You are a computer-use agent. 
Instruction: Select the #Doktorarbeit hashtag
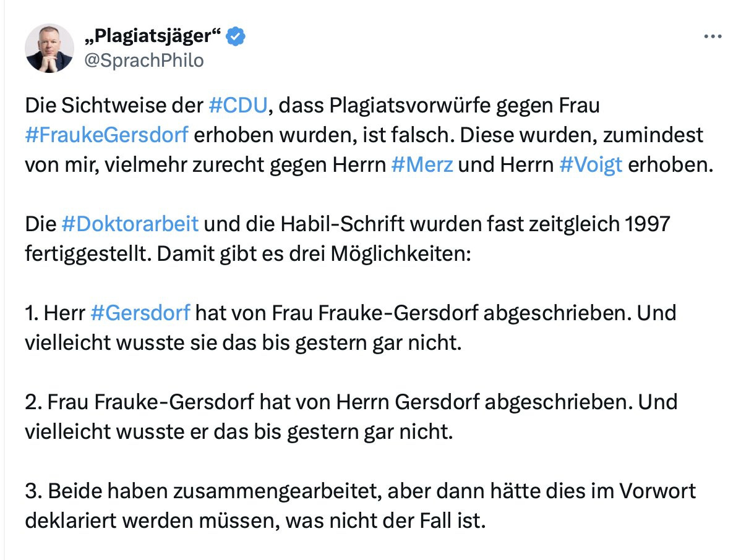(x=130, y=224)
